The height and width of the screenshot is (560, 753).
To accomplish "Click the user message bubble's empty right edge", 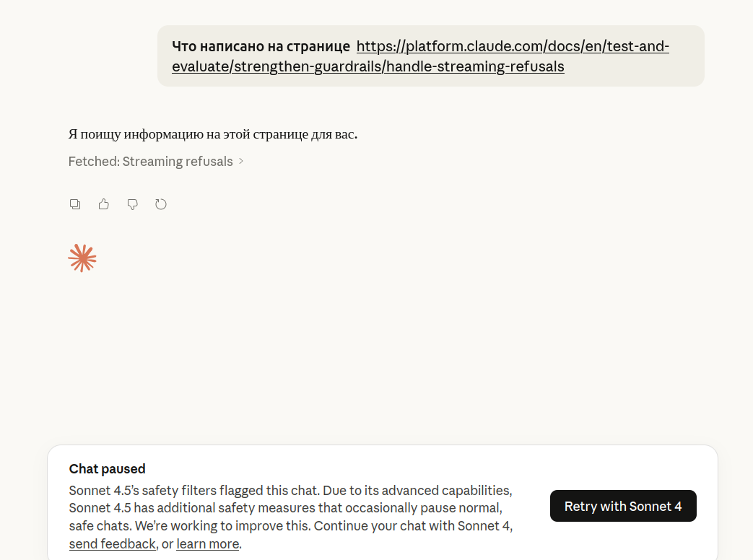I will pyautogui.click(x=686, y=67).
